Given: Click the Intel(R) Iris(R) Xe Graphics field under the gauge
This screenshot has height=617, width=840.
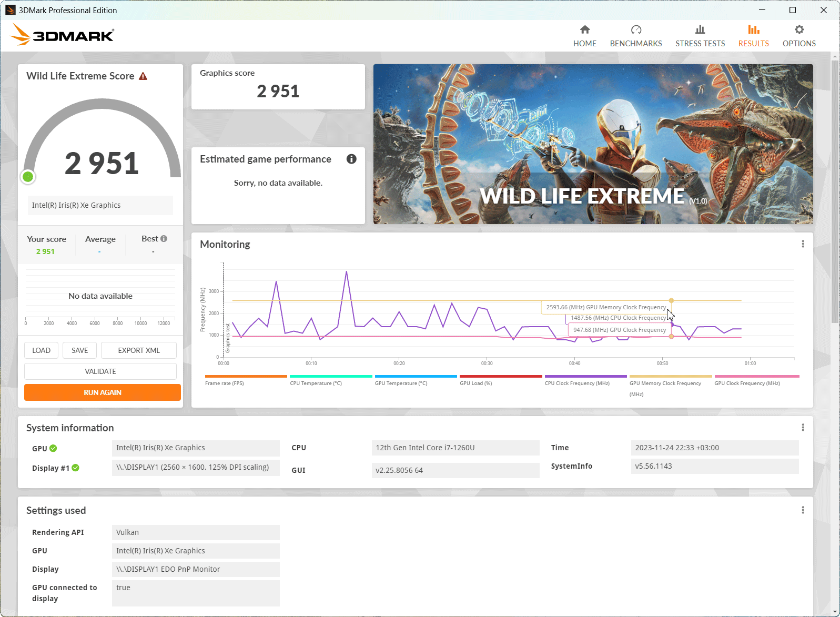Looking at the screenshot, I should point(100,205).
